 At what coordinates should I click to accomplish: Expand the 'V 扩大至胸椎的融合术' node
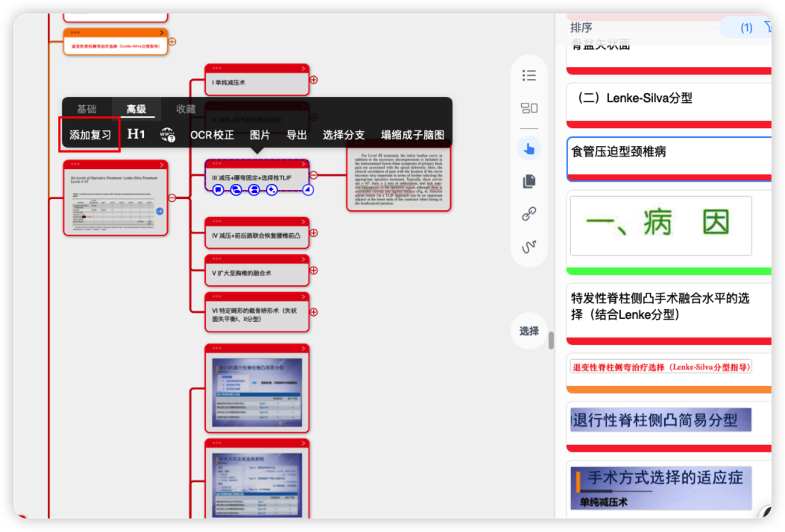point(314,270)
